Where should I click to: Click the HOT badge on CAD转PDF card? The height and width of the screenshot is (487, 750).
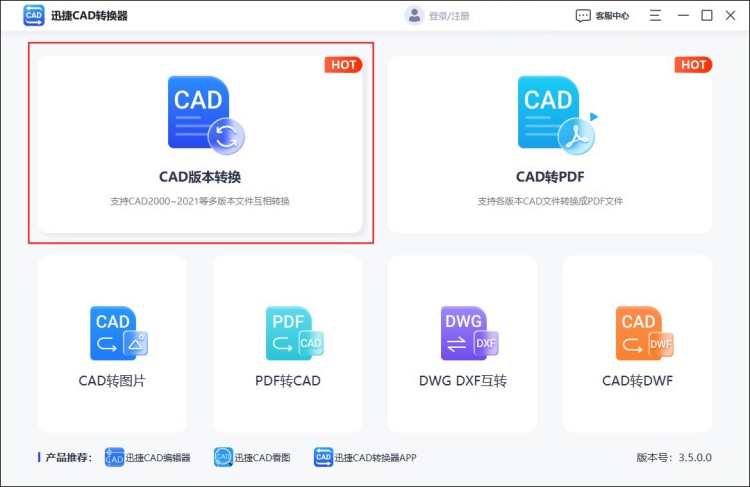tap(693, 65)
